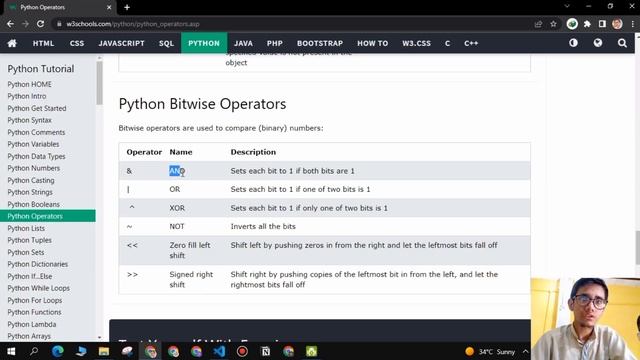The height and width of the screenshot is (360, 640).
Task: Open a new browser tab
Action: click(127, 7)
